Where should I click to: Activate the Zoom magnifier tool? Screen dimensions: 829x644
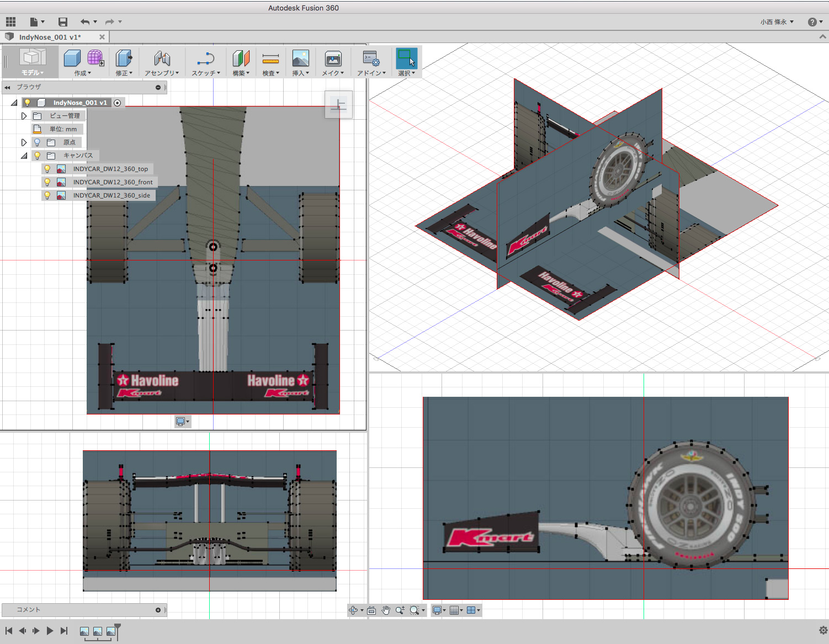(x=400, y=610)
